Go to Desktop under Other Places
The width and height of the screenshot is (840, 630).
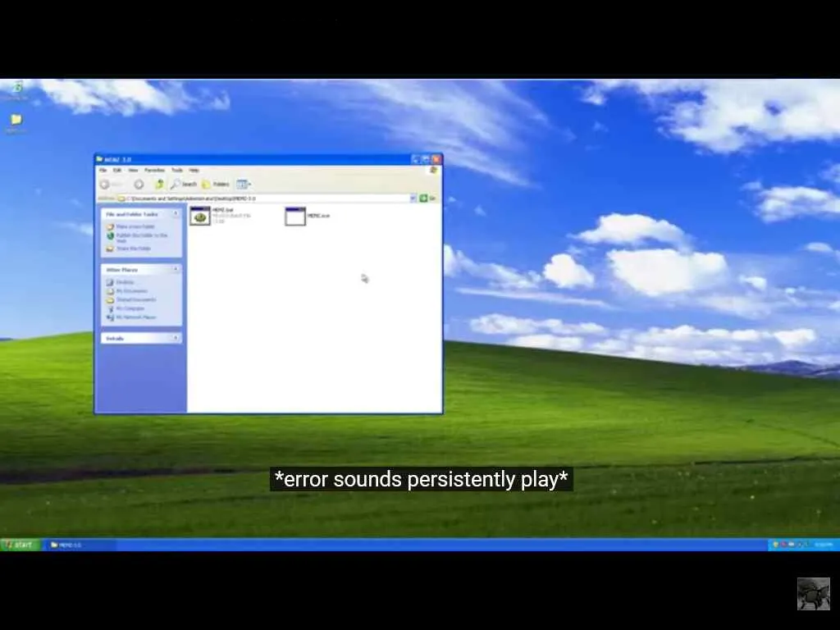pos(125,282)
